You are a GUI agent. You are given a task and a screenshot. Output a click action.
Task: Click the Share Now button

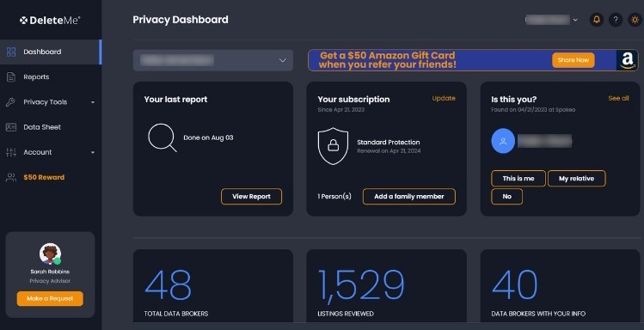[x=573, y=60]
